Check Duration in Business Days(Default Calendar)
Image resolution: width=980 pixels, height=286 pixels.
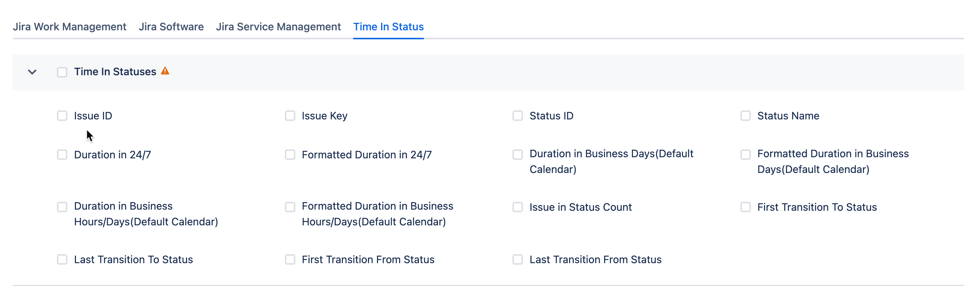517,155
